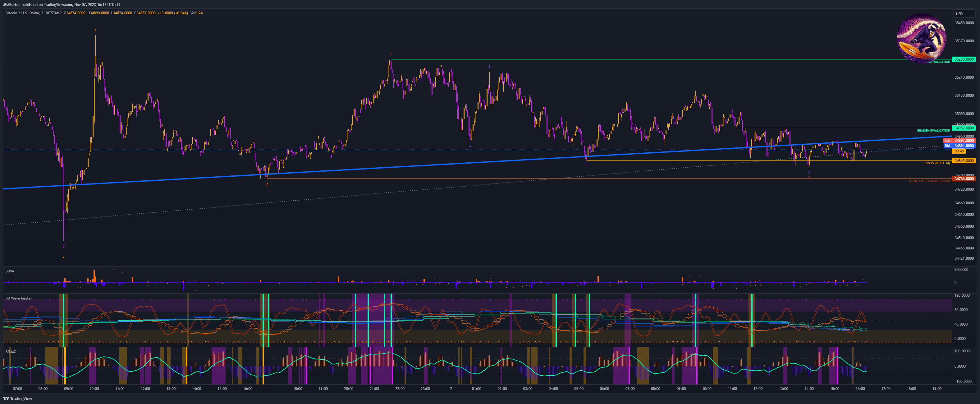The height and width of the screenshot is (404, 980).
Task: Click the 100.0000 BD MC scale label
Action: pos(962,351)
